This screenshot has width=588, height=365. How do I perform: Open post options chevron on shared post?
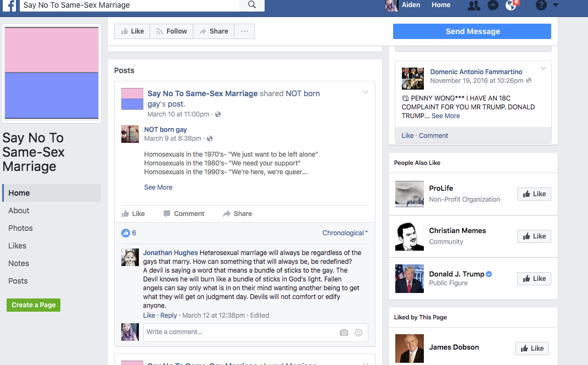pos(366,92)
